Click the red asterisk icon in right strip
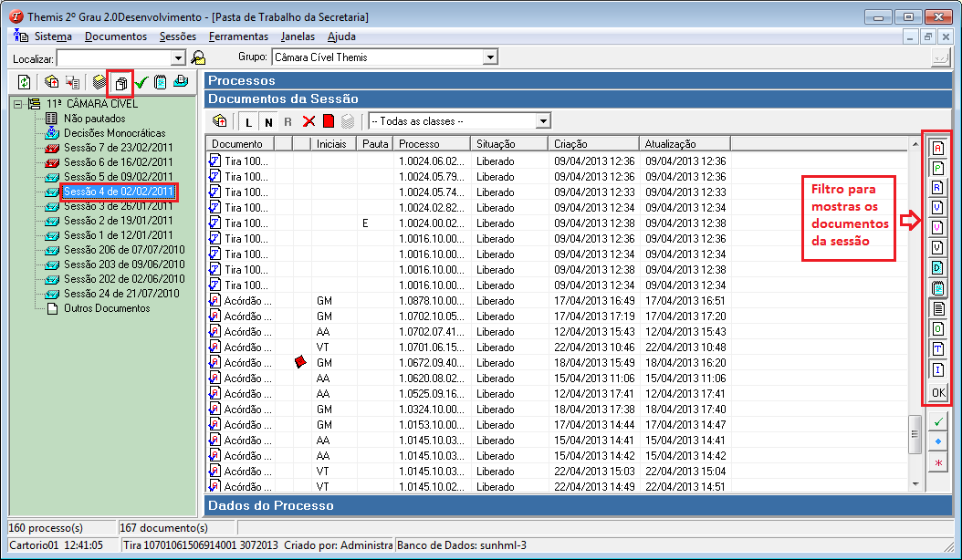The width and height of the screenshot is (962, 560). tap(938, 462)
